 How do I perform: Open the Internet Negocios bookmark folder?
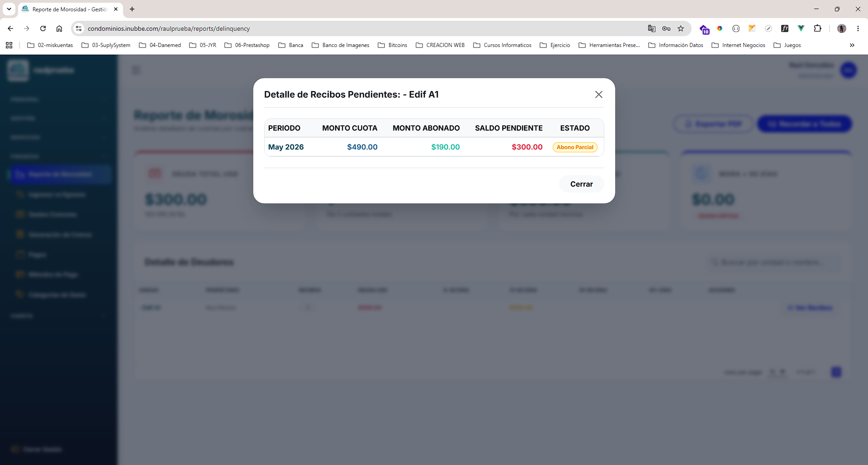click(739, 45)
